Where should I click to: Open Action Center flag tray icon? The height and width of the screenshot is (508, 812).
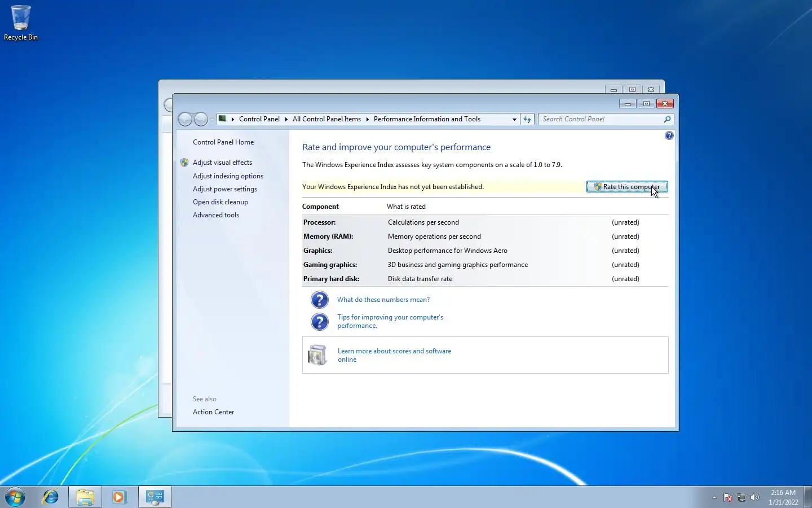tap(728, 497)
